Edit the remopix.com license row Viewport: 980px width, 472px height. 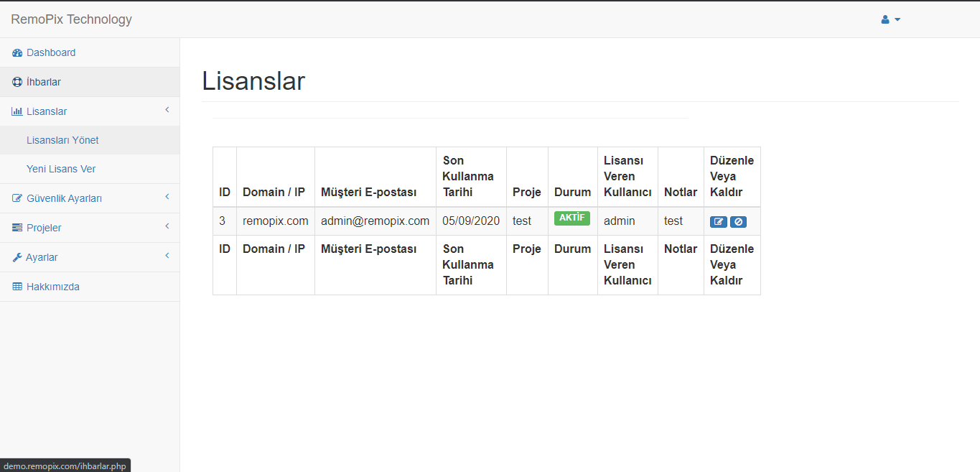pos(718,222)
